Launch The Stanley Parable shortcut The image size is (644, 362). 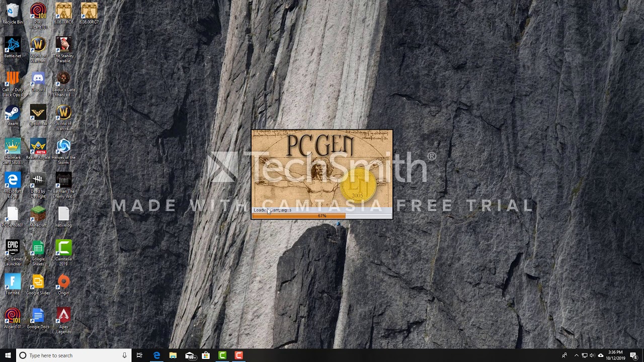(63, 50)
